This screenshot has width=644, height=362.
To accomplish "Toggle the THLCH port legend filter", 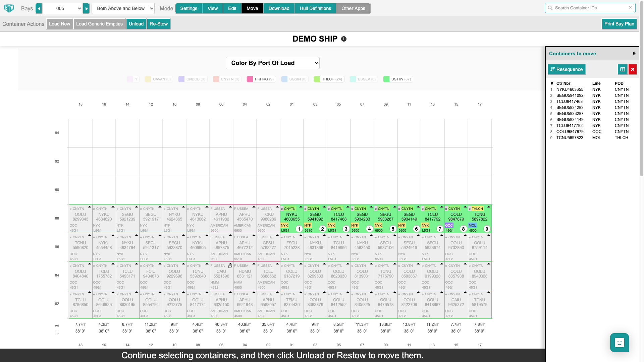I will point(329,79).
